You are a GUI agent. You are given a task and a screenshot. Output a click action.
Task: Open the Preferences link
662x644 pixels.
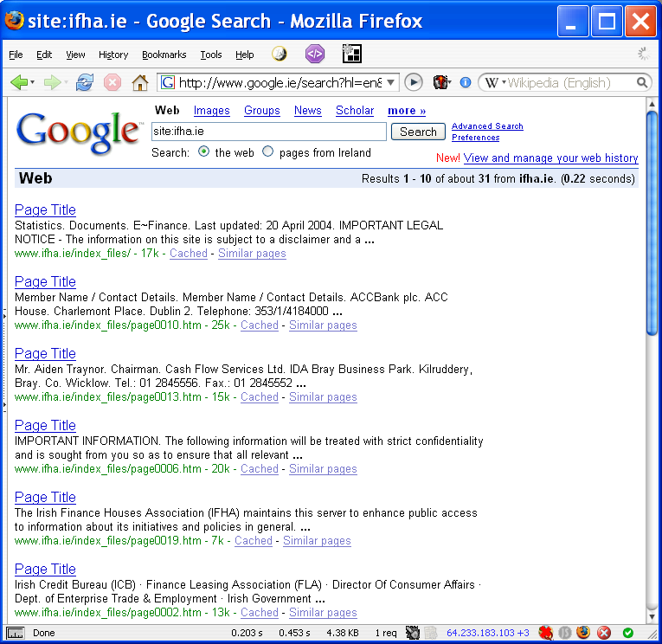[x=475, y=138]
